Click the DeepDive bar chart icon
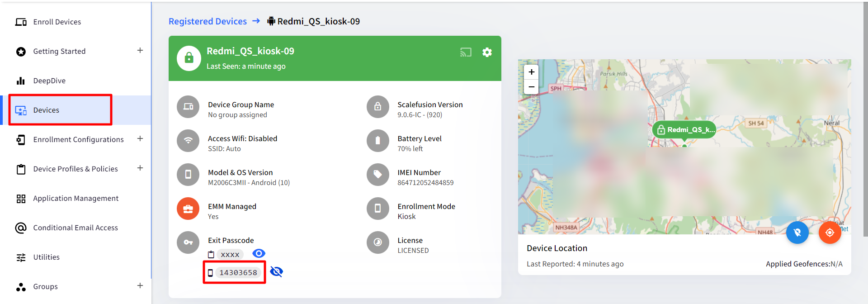This screenshot has height=304, width=868. point(21,81)
